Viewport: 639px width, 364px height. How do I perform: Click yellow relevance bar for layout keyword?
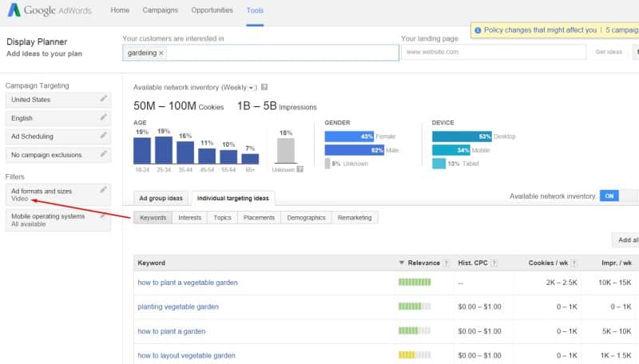click(415, 354)
